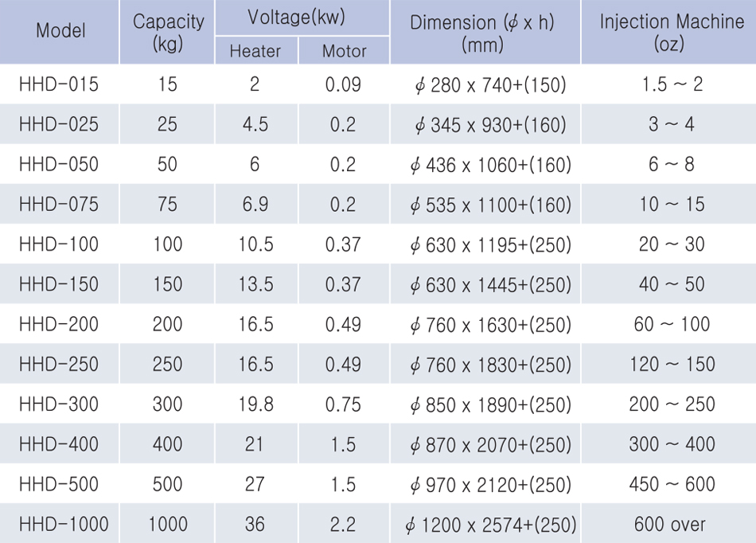Screen dimensions: 756x543
Task: Select the HHD-015 model cell
Action: (x=59, y=84)
